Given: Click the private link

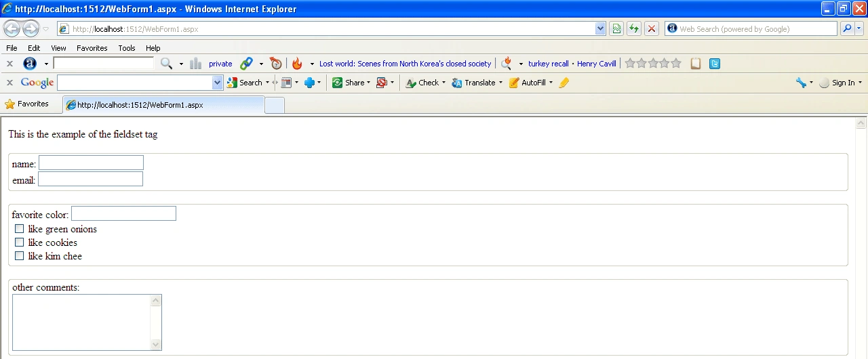Looking at the screenshot, I should point(220,64).
